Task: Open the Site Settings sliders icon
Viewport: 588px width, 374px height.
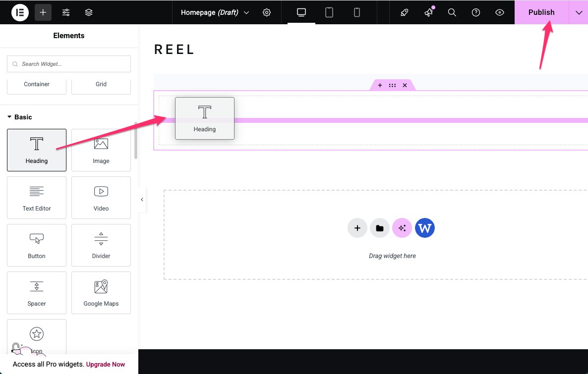Action: pyautogui.click(x=66, y=12)
